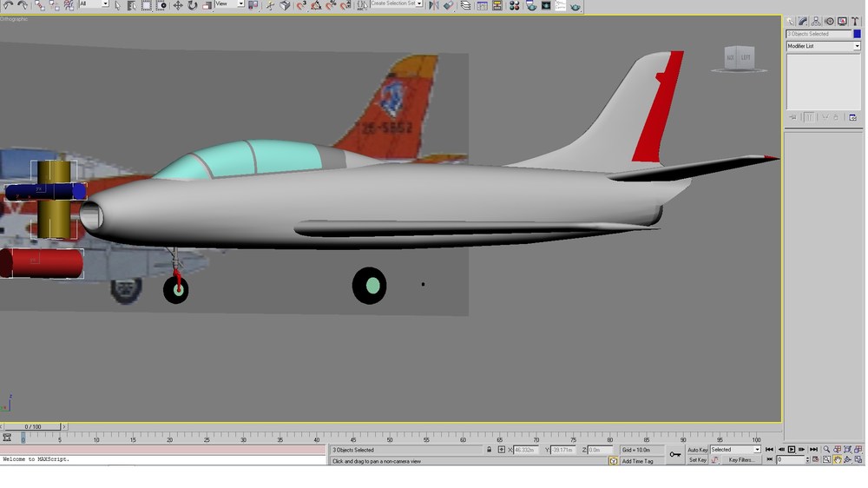Toggle Auto Key animation mode
Screen dimensions: 868x488
697,450
